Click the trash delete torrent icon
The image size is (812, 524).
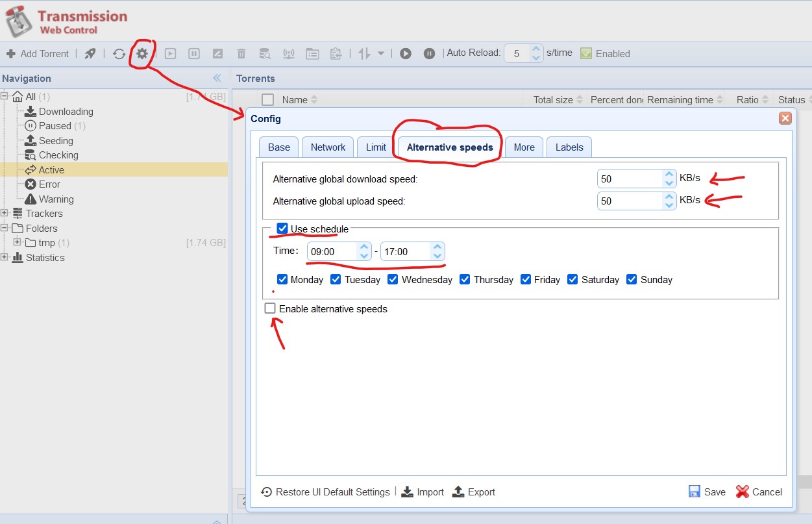241,54
